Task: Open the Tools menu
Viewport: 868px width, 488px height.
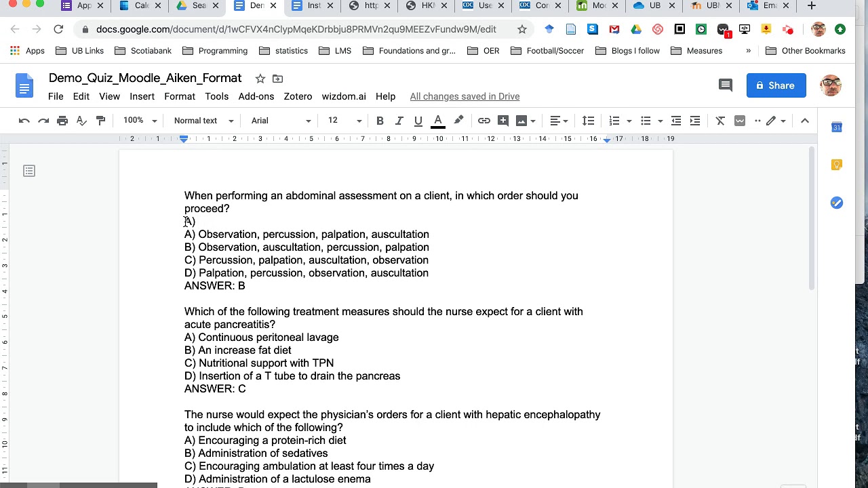Action: coord(217,96)
